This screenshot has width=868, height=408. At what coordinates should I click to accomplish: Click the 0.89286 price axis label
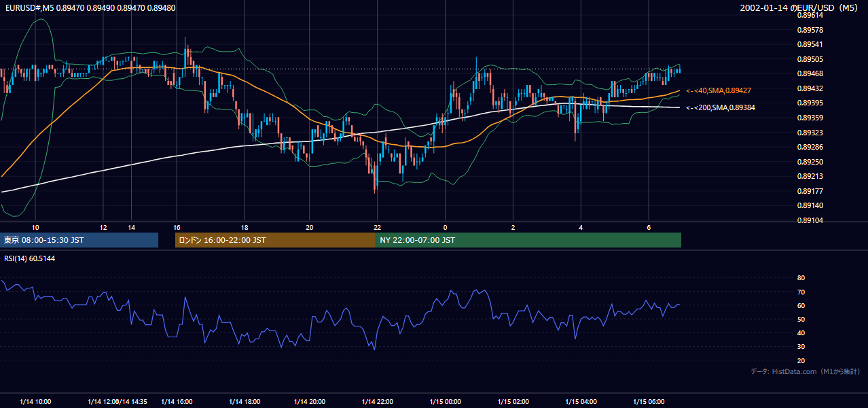[810, 147]
